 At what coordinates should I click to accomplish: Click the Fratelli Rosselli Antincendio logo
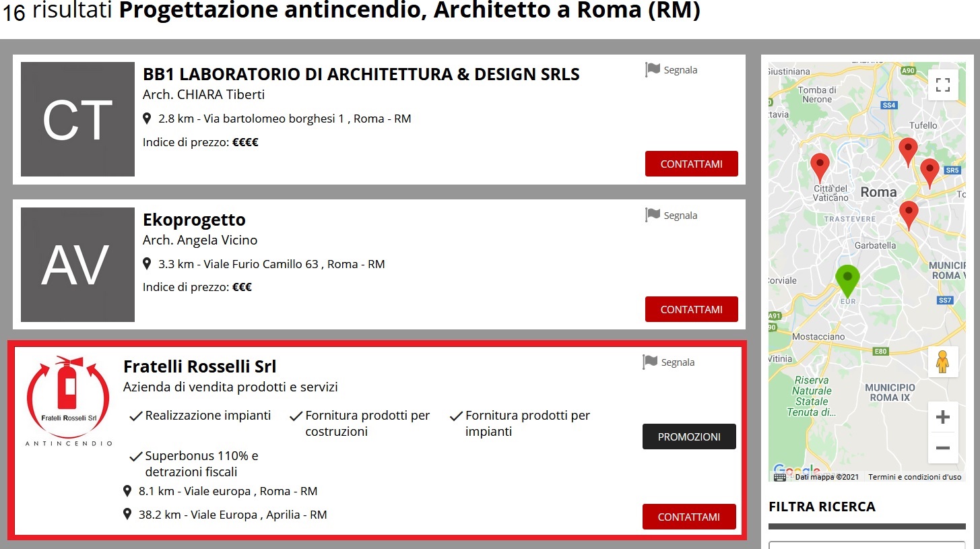point(68,401)
